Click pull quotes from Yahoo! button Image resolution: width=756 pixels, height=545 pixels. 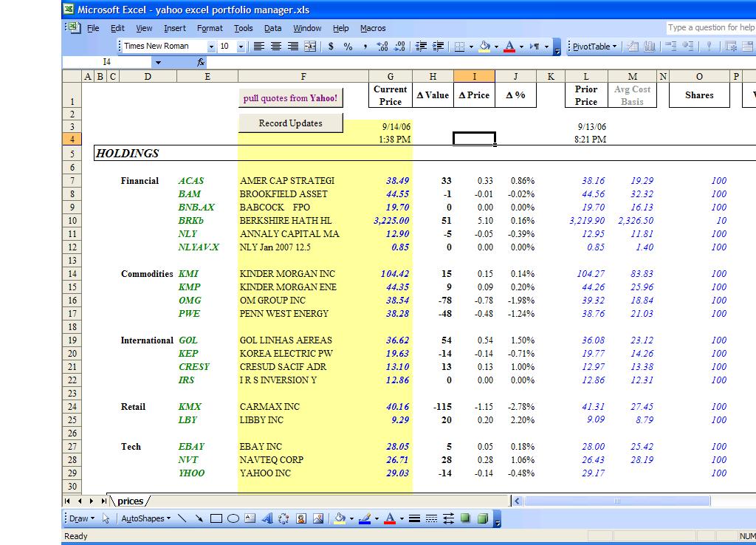[290, 98]
